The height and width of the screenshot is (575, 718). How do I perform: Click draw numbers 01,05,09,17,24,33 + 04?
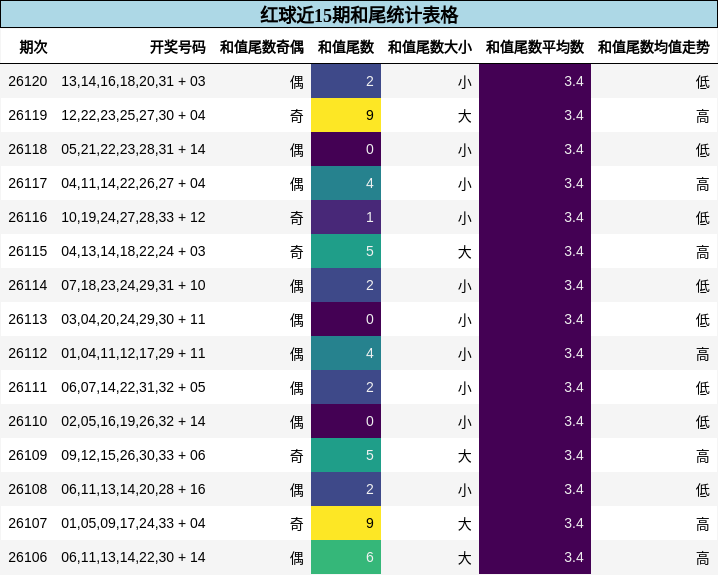tap(133, 523)
